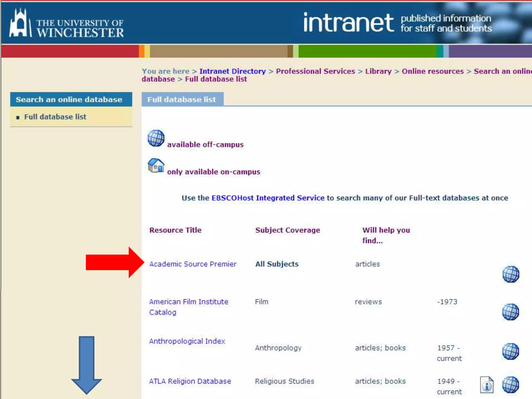
Task: Go to the Professional Services breadcrumb
Action: tap(315, 71)
